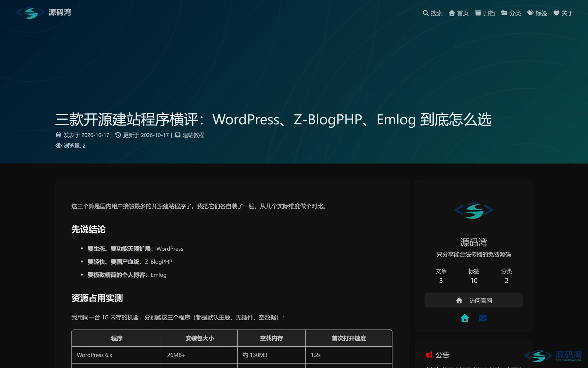Click the 空载内存 column header
Screen dimensions: 588x368
coord(272,338)
